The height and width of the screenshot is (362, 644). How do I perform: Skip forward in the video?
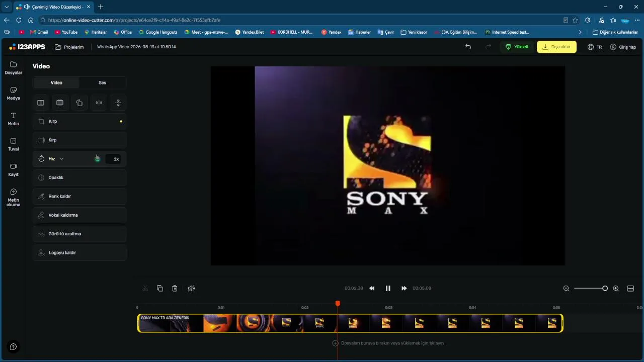tap(404, 288)
